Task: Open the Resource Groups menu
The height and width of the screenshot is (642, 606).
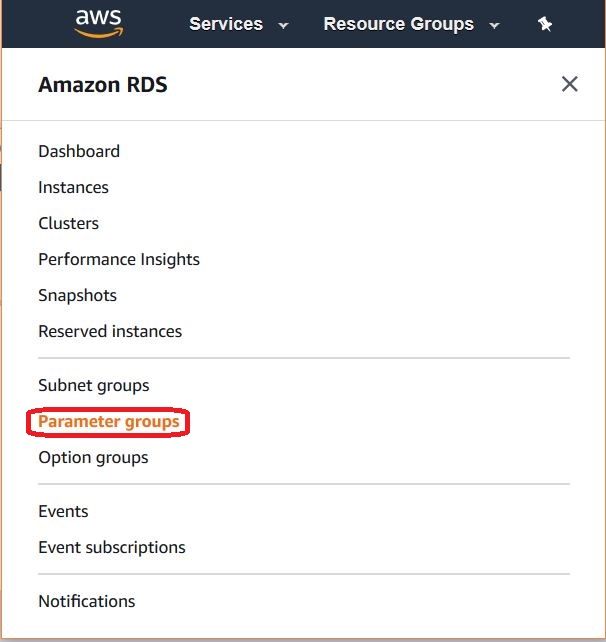Action: [398, 24]
